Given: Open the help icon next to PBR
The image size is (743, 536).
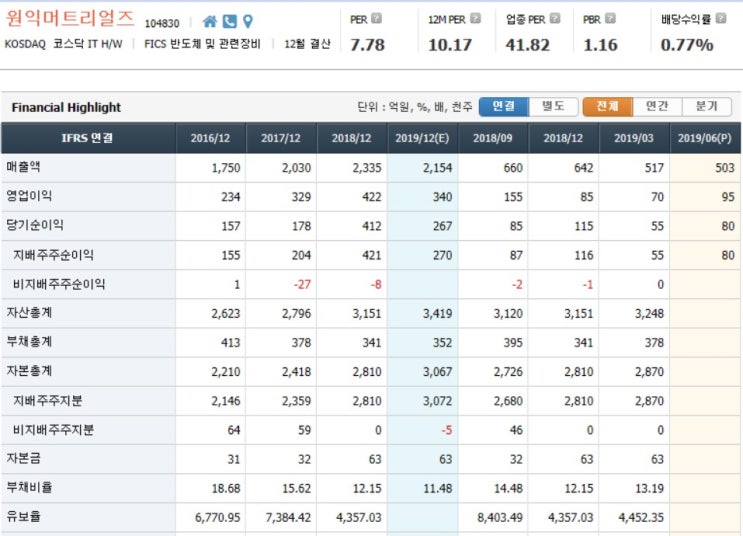Looking at the screenshot, I should (610, 18).
